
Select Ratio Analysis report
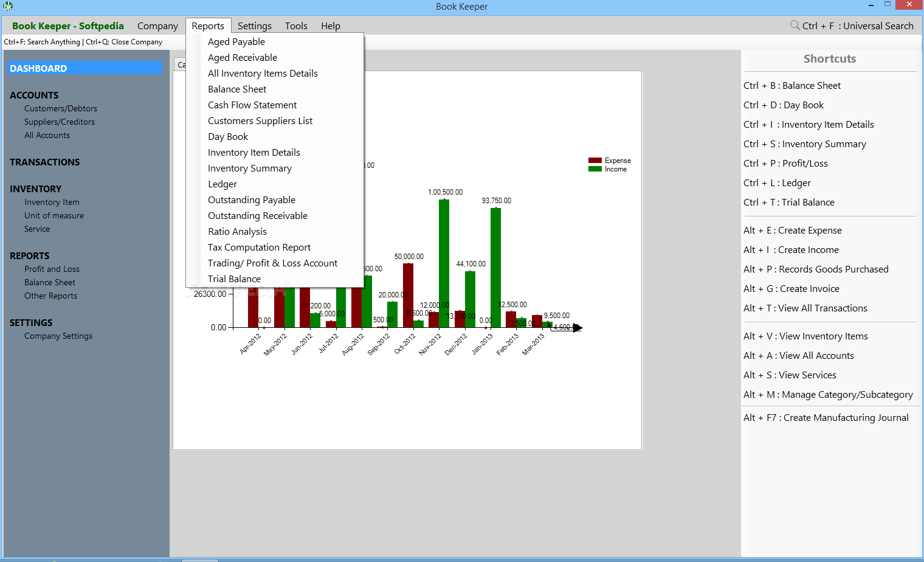tap(237, 231)
